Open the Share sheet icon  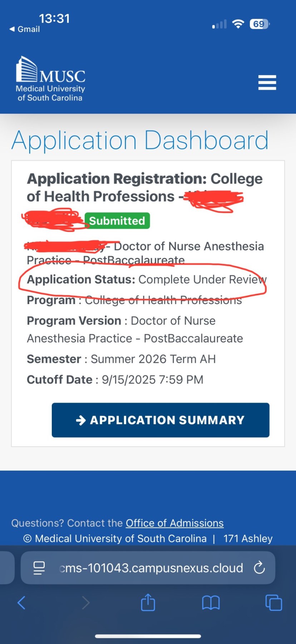click(x=148, y=602)
